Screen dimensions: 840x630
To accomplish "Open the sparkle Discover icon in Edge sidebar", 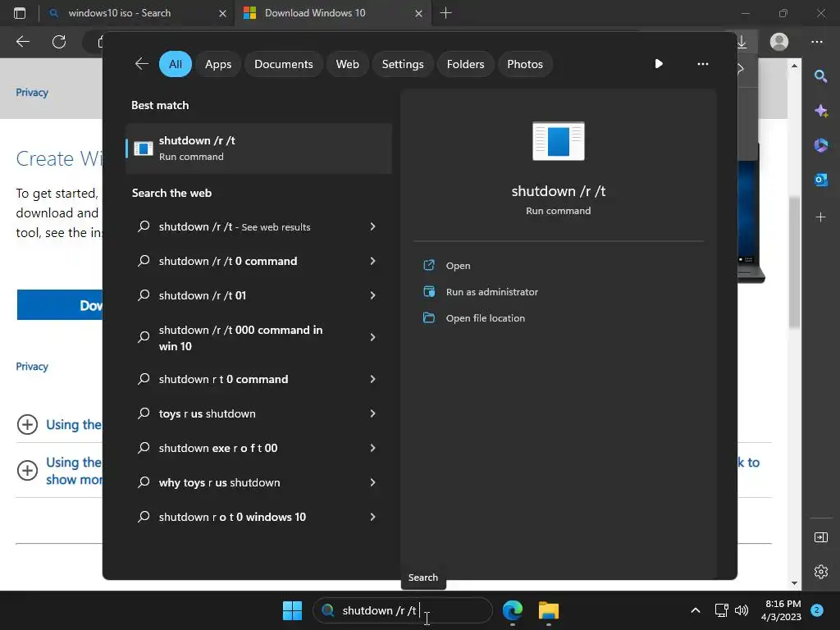I will tap(820, 111).
